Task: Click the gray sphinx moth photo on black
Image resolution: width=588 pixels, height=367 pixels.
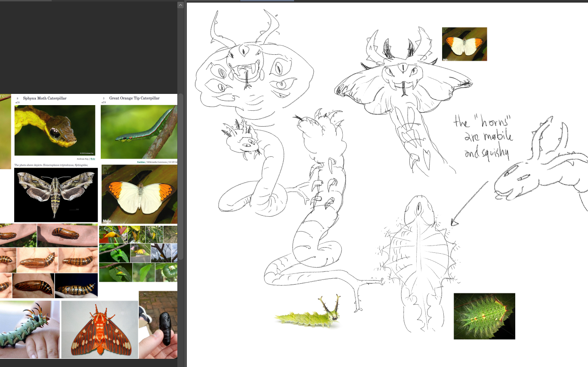Action: tap(56, 195)
